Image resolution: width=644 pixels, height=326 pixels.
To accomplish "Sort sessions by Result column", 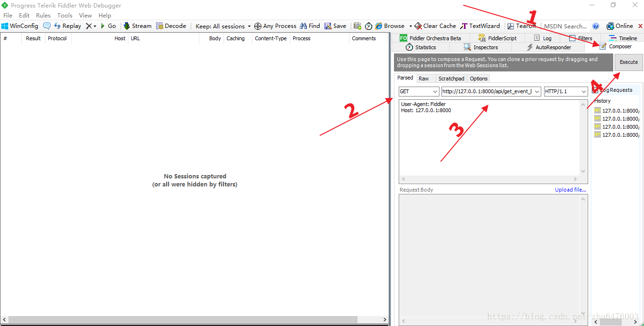I will coord(33,38).
